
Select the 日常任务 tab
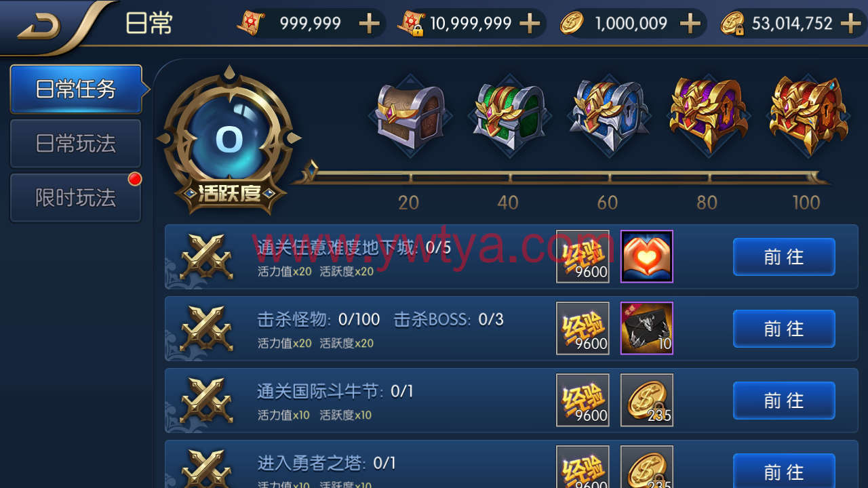click(x=75, y=89)
